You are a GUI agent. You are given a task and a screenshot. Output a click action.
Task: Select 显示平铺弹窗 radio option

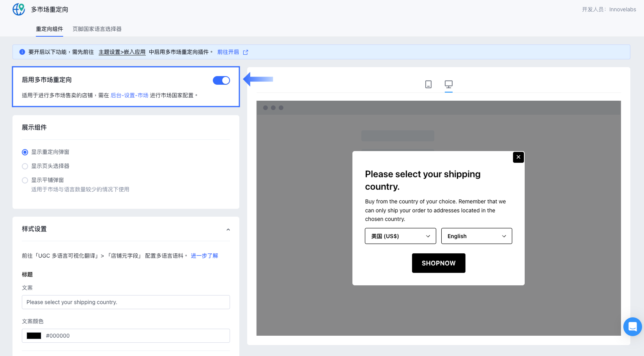click(25, 180)
